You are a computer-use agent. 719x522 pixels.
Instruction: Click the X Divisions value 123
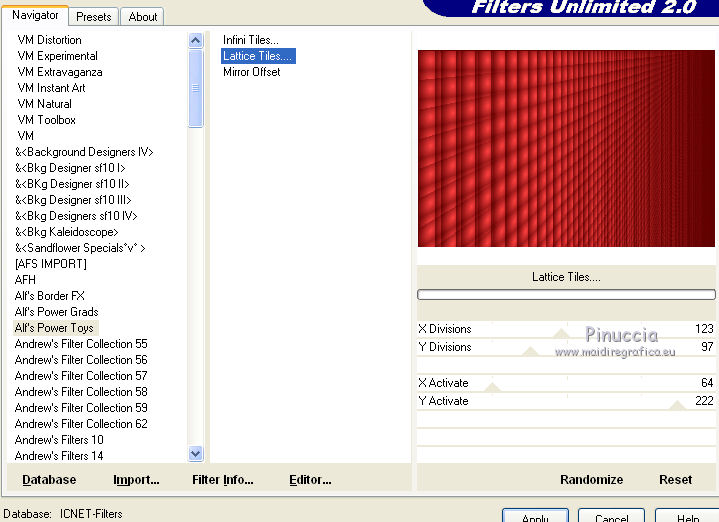(x=704, y=329)
